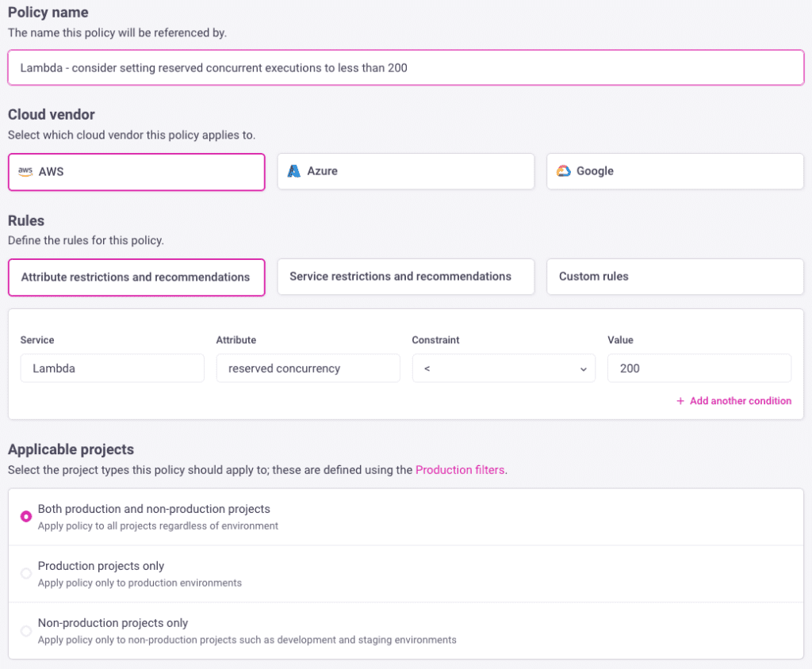Viewport: 812px width, 669px height.
Task: Click the Add another condition link
Action: [733, 401]
